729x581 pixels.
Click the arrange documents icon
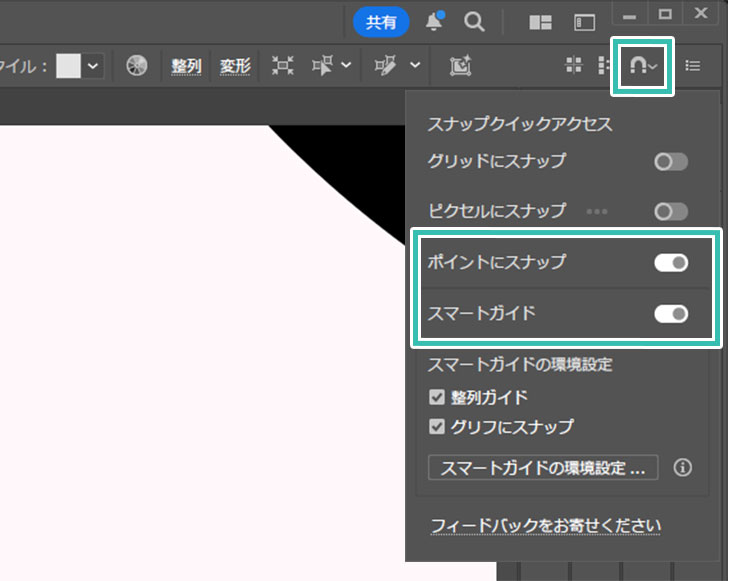(541, 22)
